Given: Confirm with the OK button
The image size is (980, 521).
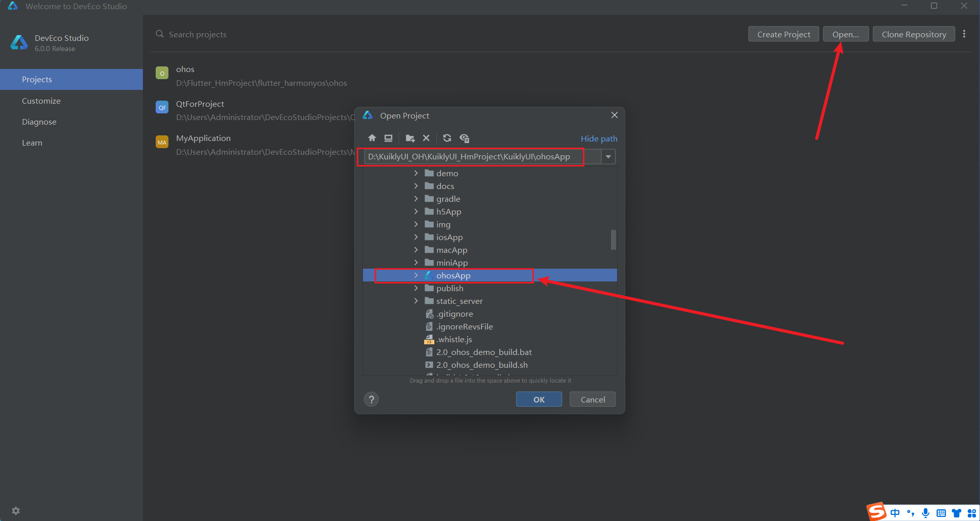Looking at the screenshot, I should coord(539,399).
